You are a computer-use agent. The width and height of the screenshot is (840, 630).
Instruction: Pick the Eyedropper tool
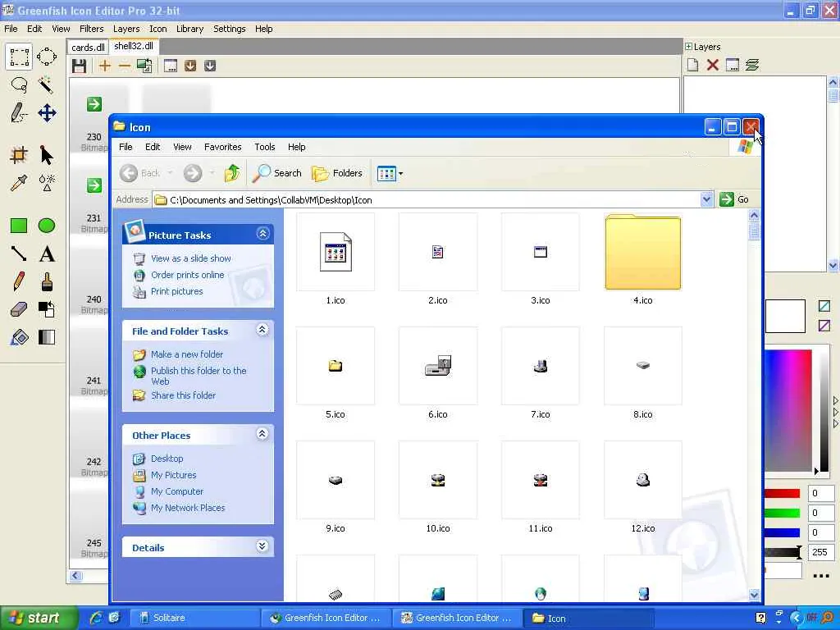click(x=19, y=183)
